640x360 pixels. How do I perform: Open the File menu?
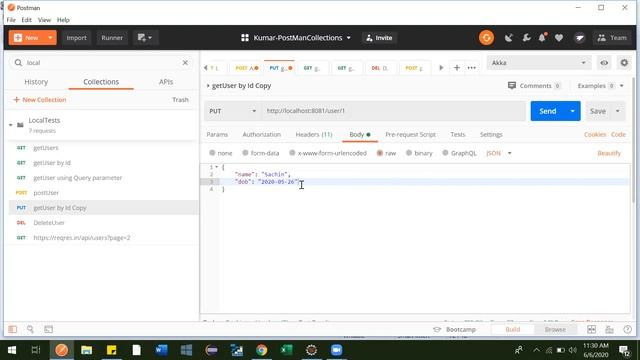point(11,20)
